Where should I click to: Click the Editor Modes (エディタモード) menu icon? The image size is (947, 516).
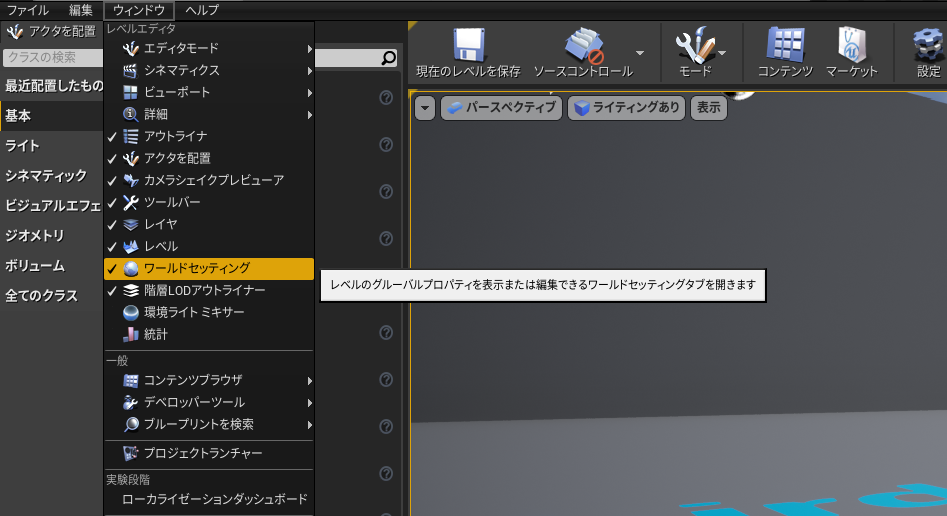click(130, 48)
